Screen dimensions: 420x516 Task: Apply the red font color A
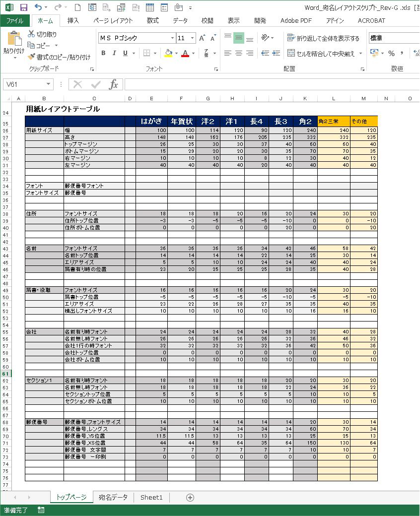tap(185, 53)
